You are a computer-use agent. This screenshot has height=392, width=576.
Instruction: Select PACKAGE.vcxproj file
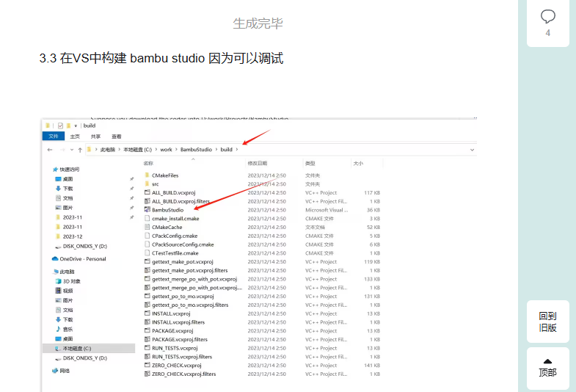coord(172,330)
